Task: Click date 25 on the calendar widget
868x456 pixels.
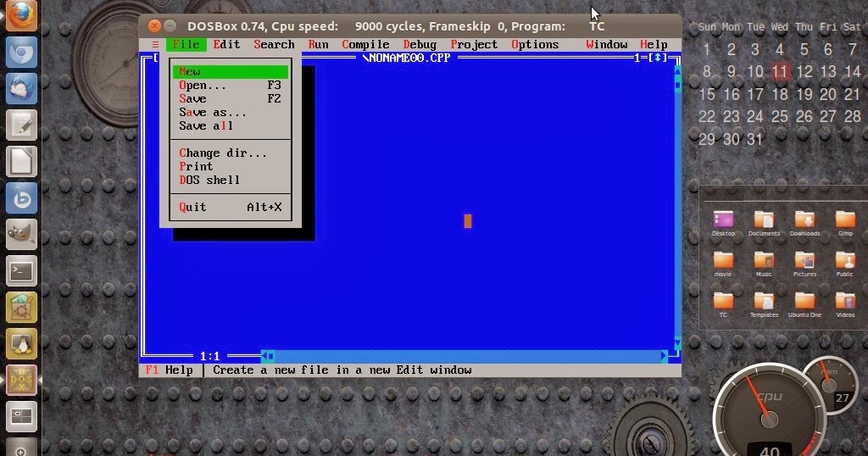Action: (x=780, y=116)
